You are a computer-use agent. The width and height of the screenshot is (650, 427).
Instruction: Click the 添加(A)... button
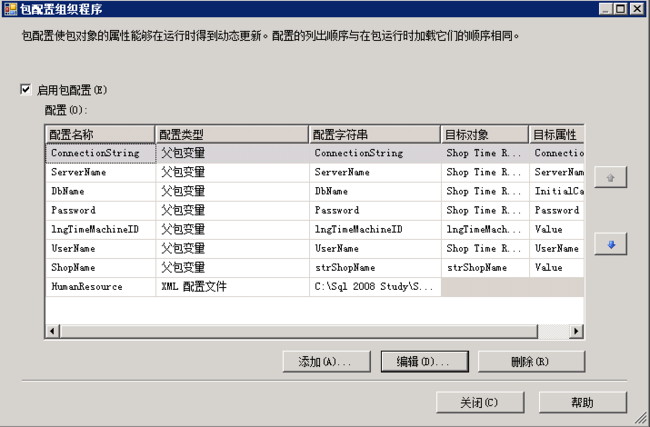click(327, 361)
